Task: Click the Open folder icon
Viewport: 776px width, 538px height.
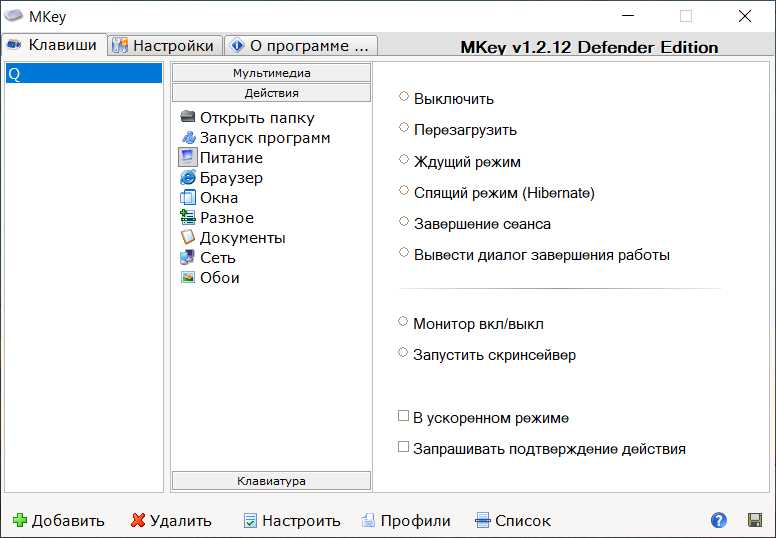Action: pos(188,117)
